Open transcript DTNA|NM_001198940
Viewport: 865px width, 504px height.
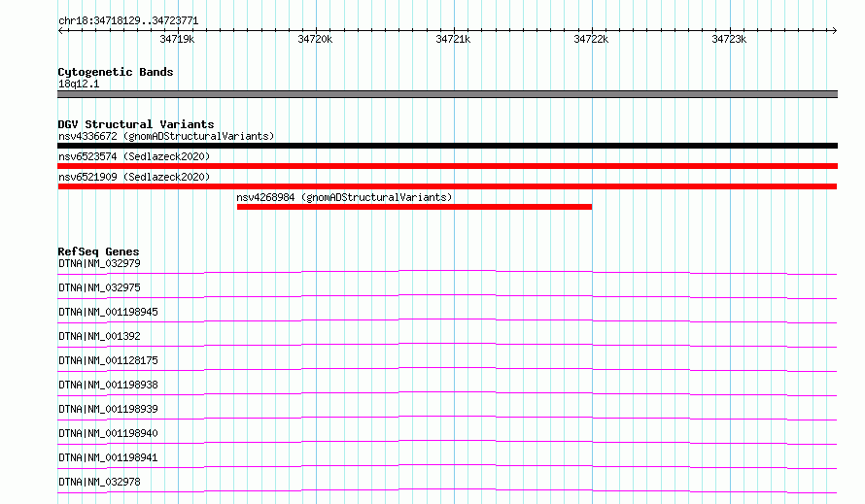(108, 433)
